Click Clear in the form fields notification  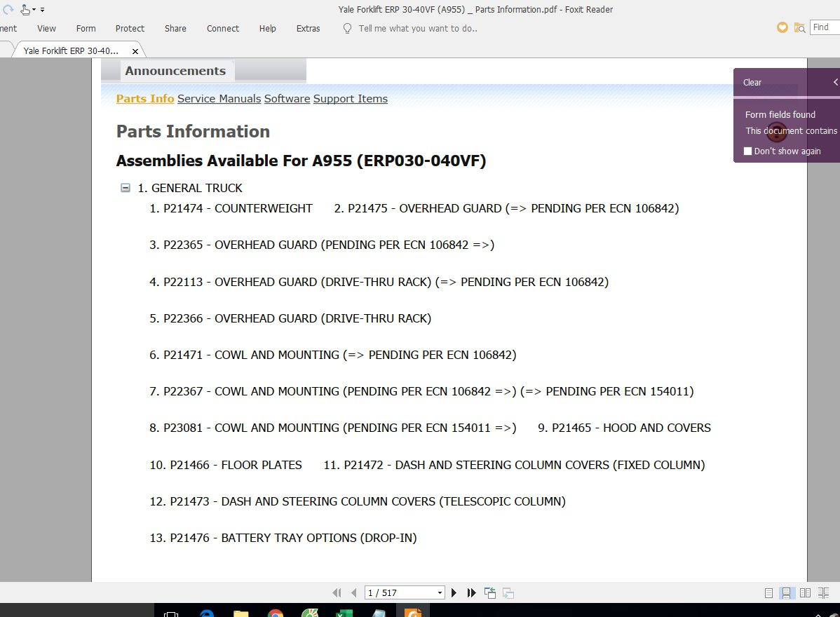pos(752,83)
